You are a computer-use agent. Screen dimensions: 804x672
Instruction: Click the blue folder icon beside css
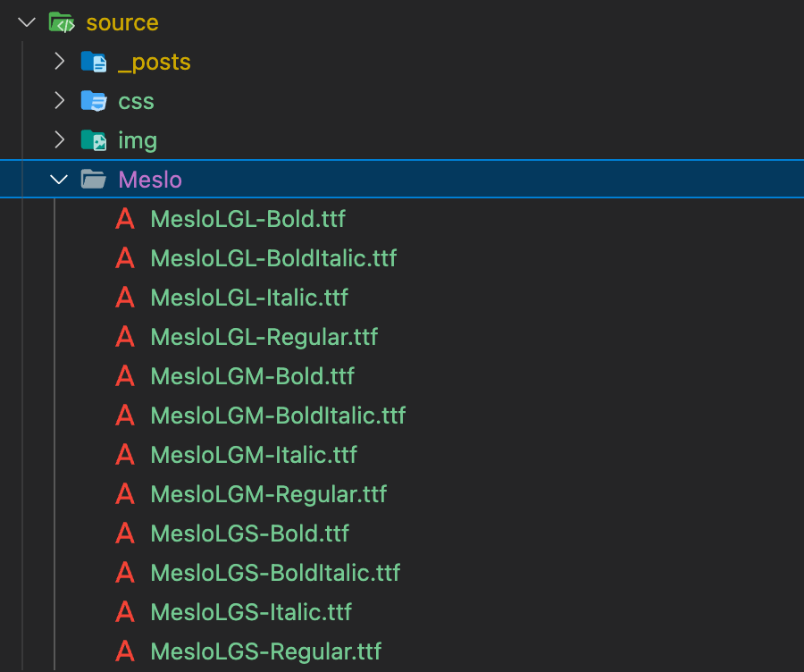(x=94, y=100)
